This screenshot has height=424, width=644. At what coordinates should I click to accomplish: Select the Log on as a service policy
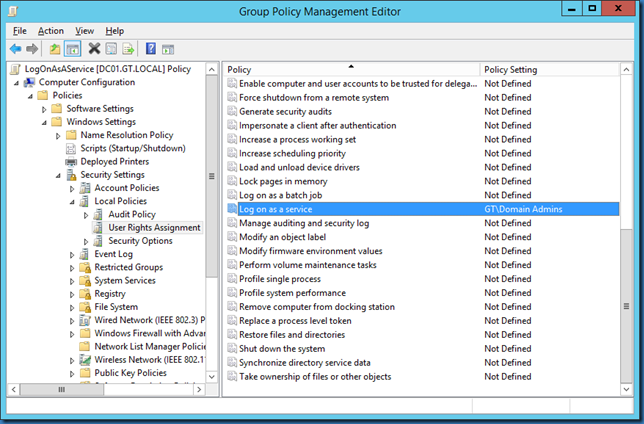point(276,209)
